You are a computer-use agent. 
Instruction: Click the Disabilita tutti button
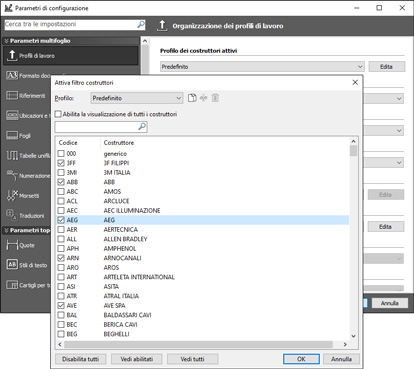[80, 359]
